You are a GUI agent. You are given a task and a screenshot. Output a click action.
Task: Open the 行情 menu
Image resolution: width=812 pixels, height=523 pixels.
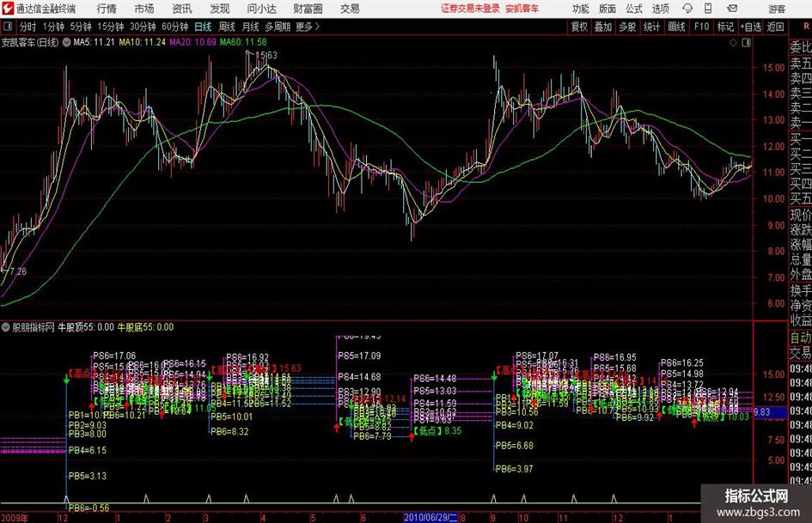[107, 9]
